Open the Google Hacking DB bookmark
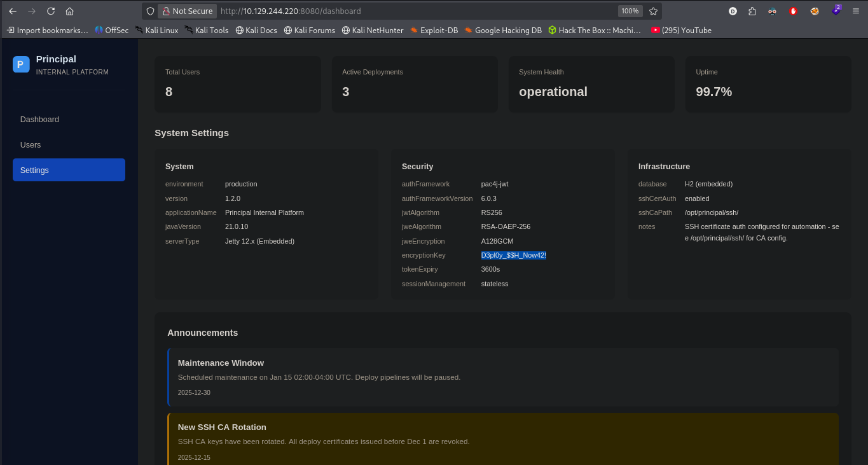Viewport: 868px width, 465px height. pos(503,30)
